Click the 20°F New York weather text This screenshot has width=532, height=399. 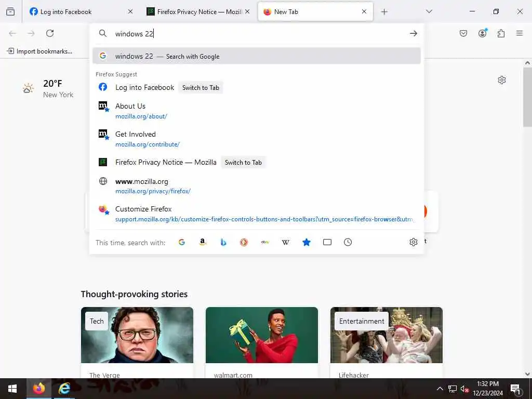tap(58, 88)
